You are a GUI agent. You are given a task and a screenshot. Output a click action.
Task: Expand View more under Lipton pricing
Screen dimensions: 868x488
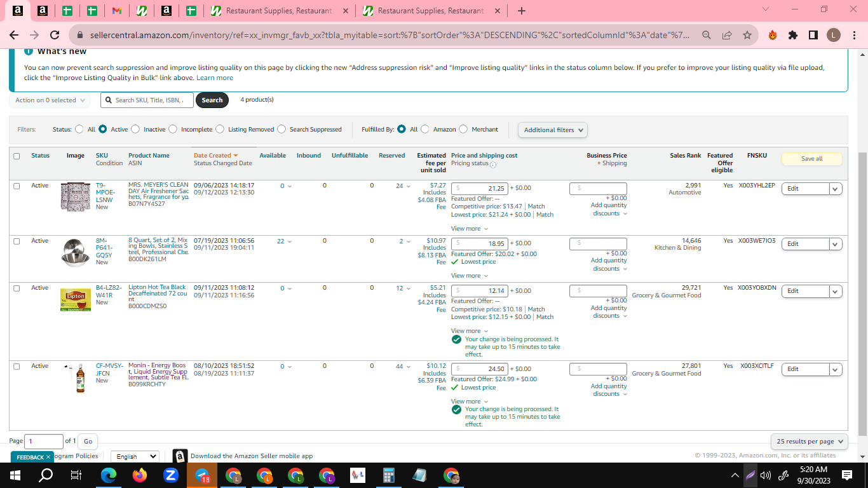click(470, 331)
